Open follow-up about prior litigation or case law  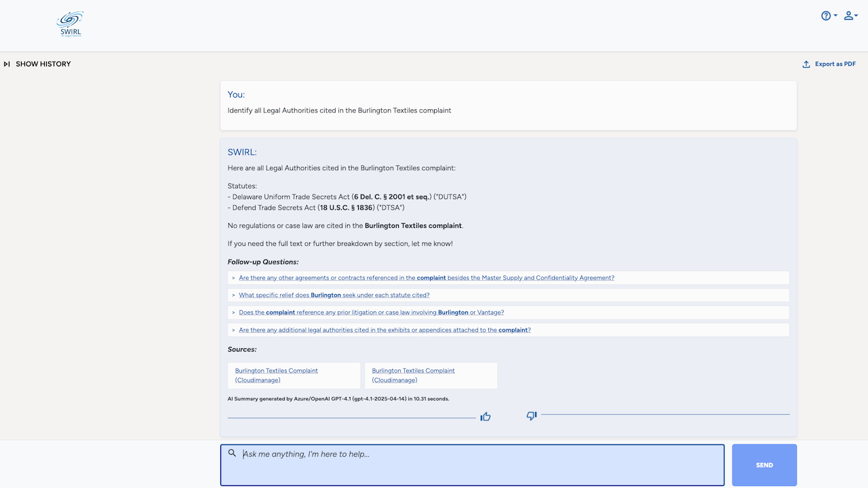coord(372,312)
